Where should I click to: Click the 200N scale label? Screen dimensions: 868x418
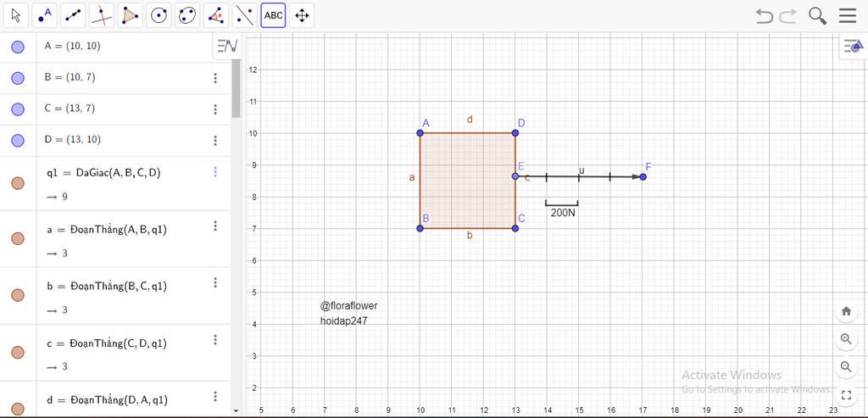point(563,213)
